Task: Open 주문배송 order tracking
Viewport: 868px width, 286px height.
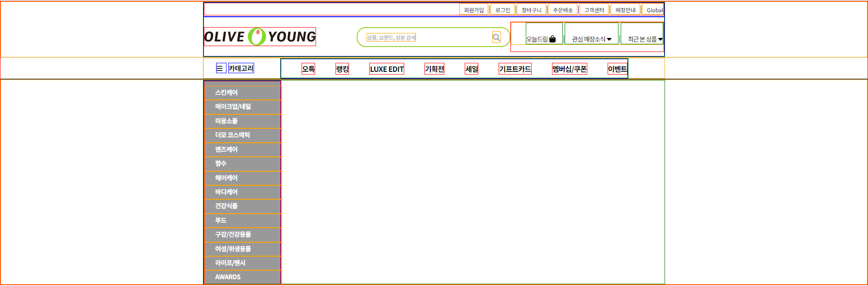Action: point(563,9)
